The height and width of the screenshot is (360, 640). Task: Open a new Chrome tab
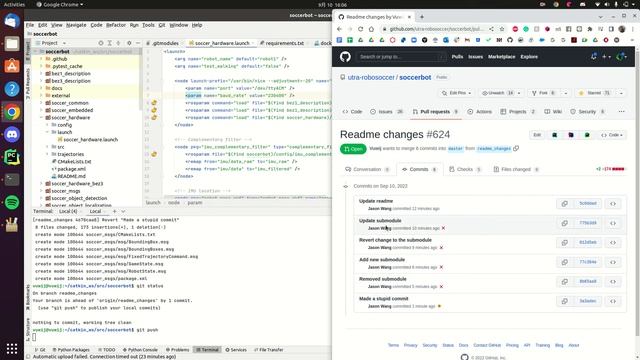click(422, 17)
